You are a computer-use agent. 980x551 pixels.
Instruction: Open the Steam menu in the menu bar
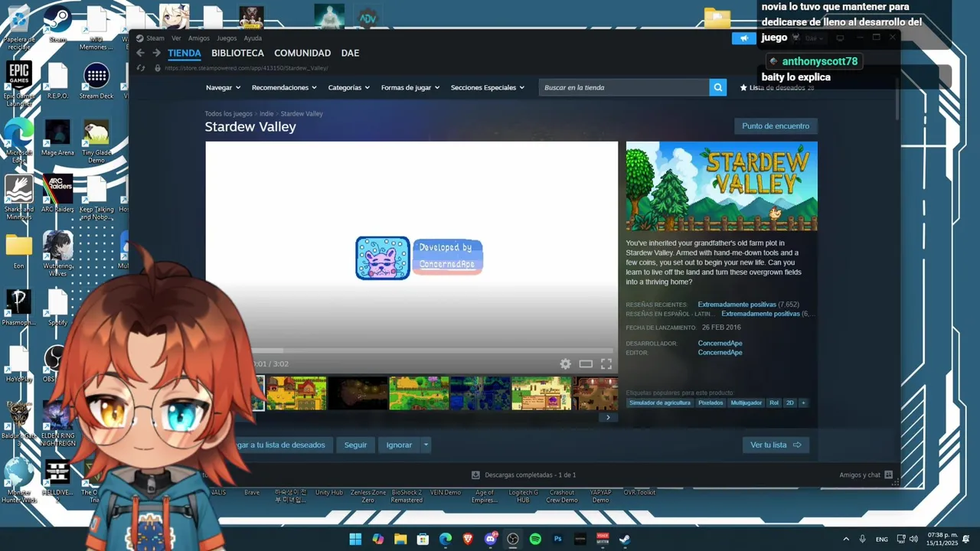point(155,38)
